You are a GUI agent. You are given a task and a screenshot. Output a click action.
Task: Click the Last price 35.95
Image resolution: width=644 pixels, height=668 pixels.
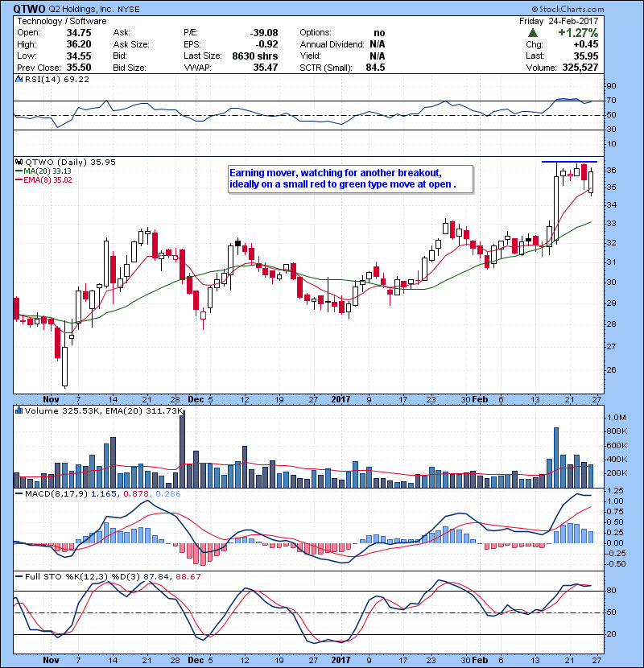tap(585, 56)
